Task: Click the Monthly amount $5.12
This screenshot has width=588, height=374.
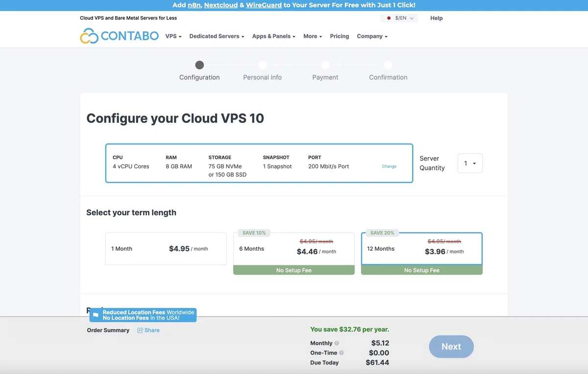Action: pyautogui.click(x=380, y=343)
